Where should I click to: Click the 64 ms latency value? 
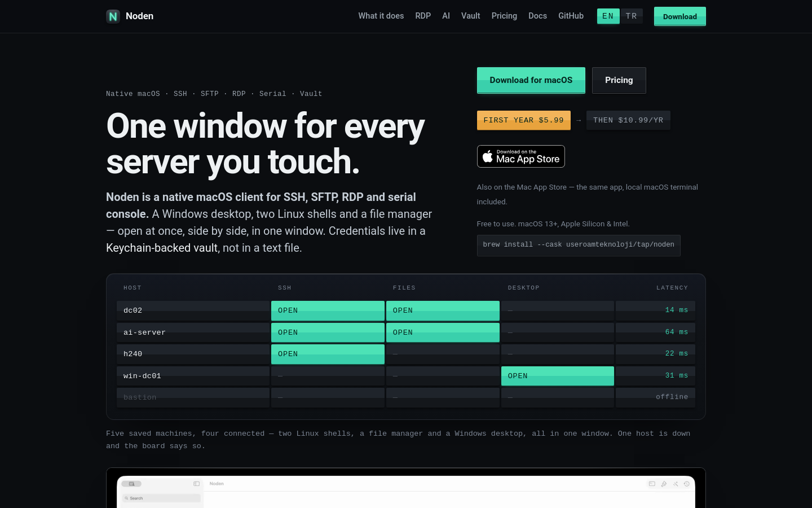(677, 332)
